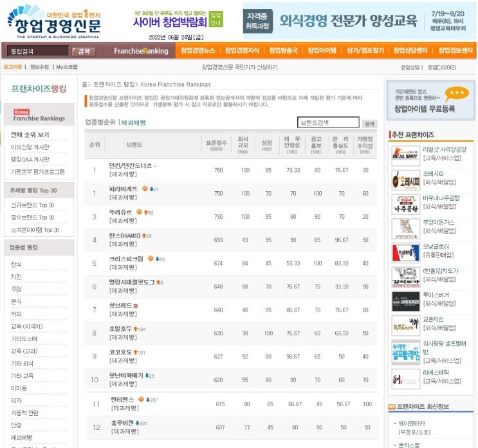The width and height of the screenshot is (478, 448).
Task: Click the 워시팡팡 셀프빨래방 logo
Action: [x=405, y=352]
